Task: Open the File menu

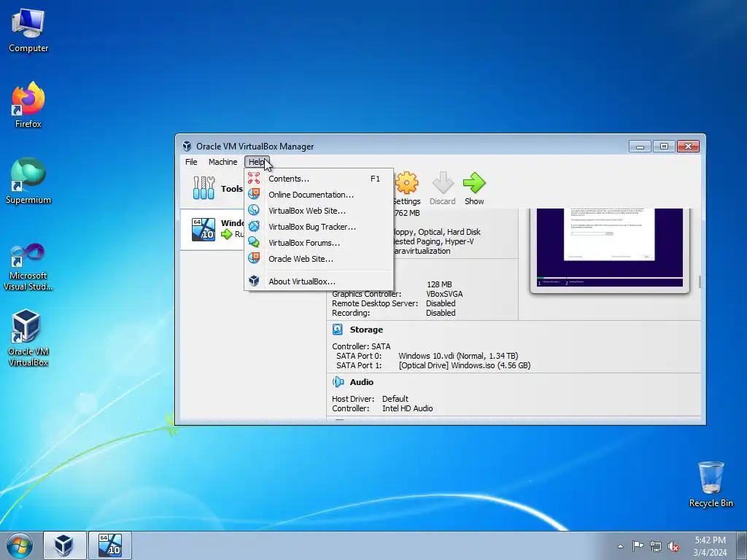Action: point(191,162)
